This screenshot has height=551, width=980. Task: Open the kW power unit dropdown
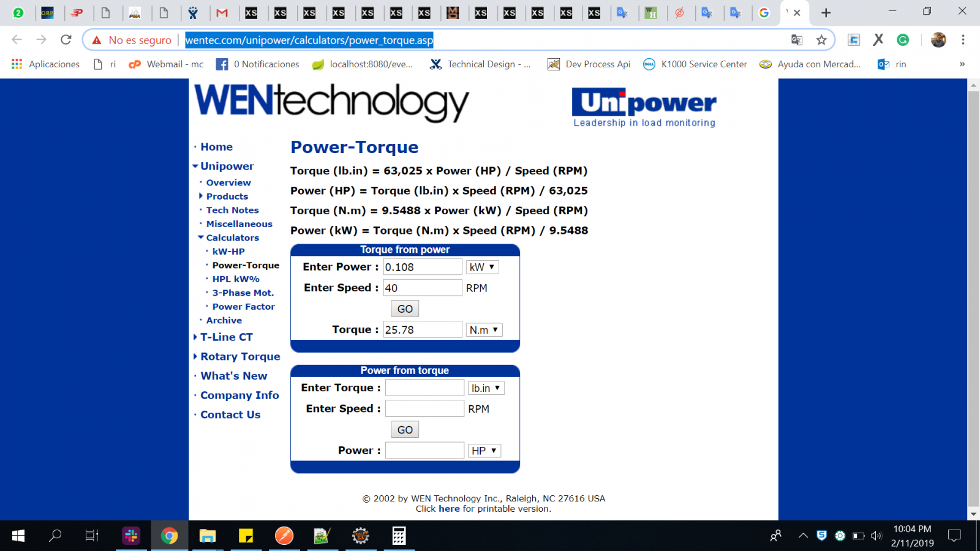tap(483, 267)
